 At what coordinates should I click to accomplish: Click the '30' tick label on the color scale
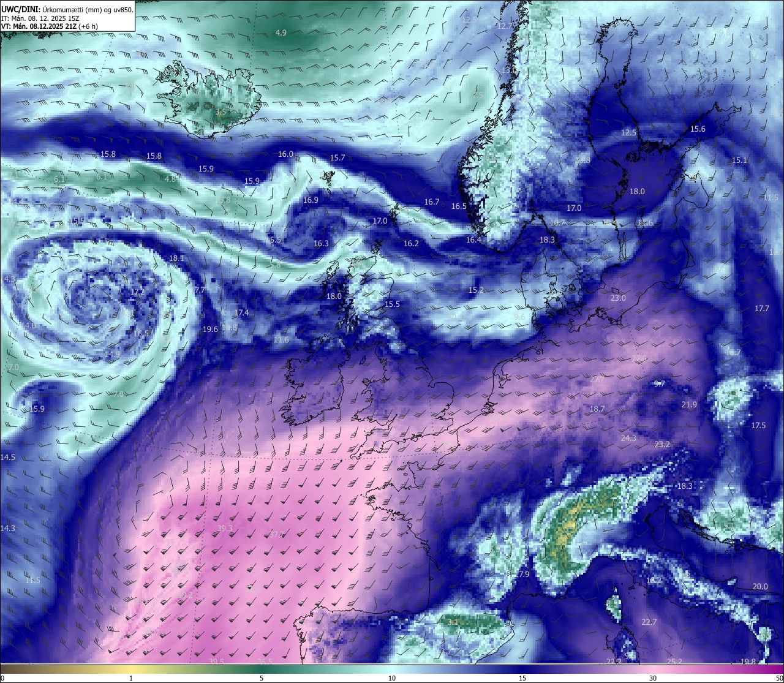[653, 678]
